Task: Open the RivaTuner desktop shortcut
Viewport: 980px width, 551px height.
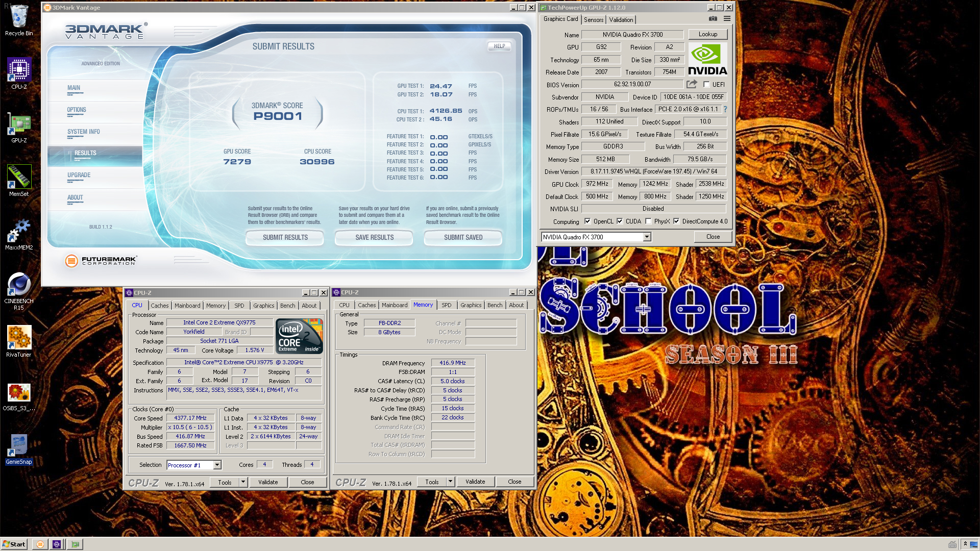Action: pyautogui.click(x=19, y=342)
